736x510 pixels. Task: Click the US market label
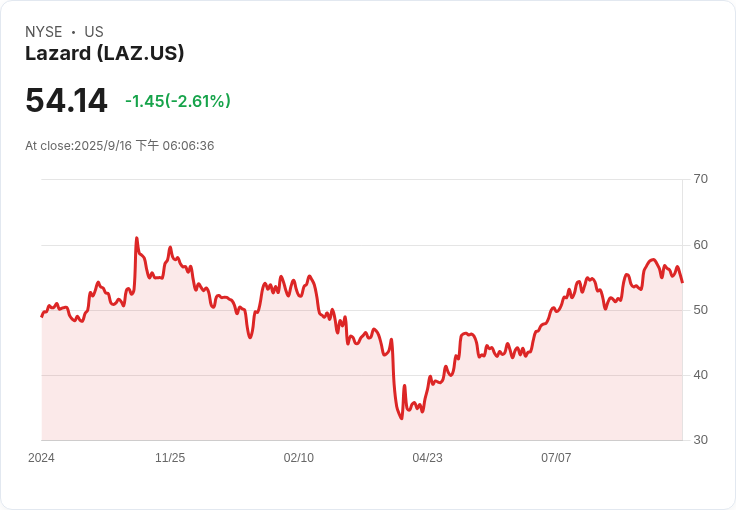click(94, 32)
